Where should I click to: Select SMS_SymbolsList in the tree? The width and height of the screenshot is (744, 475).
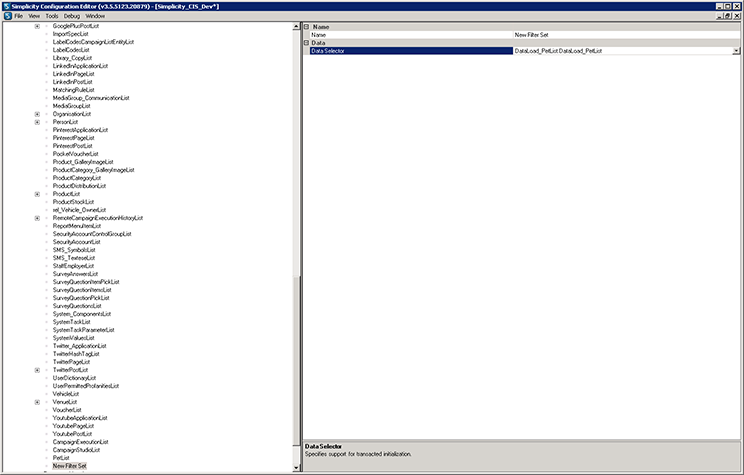74,250
